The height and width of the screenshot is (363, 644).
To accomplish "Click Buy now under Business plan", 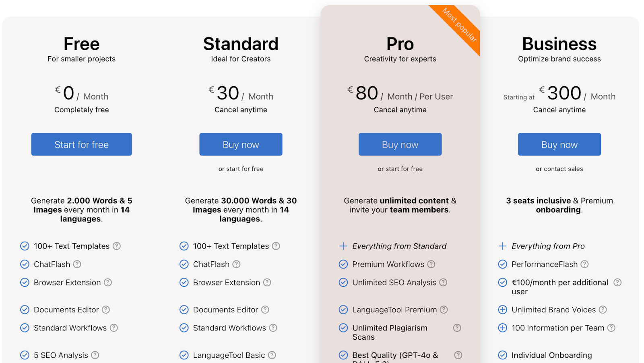I will (559, 144).
